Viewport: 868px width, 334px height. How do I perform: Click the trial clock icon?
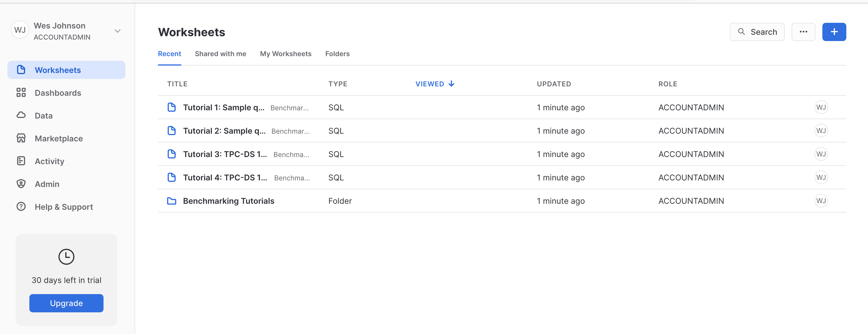pos(66,256)
